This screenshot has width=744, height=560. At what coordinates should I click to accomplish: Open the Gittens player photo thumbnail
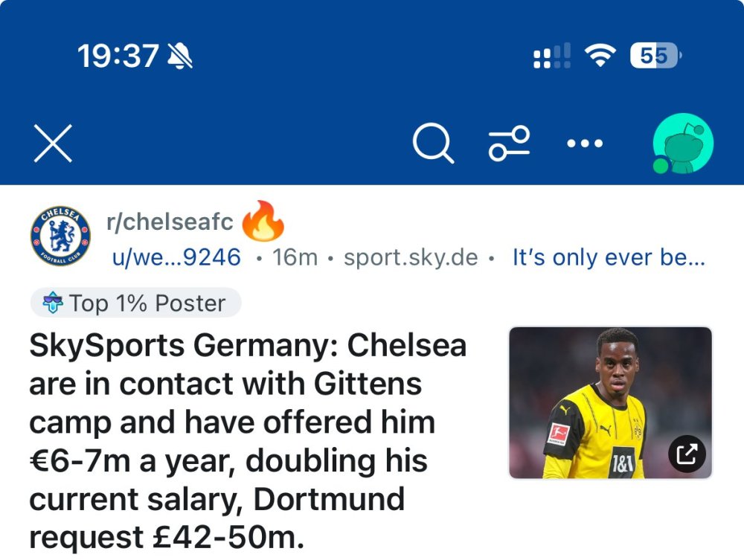tap(610, 402)
